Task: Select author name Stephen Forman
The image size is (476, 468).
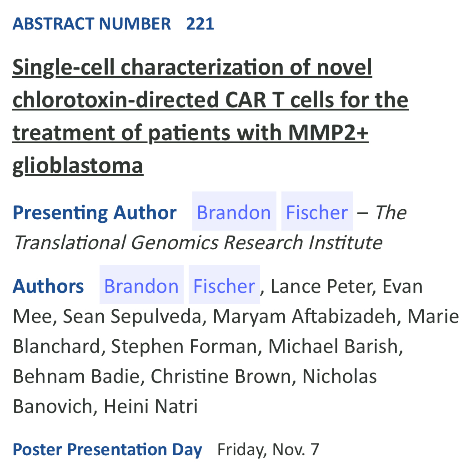Action: coord(184,347)
